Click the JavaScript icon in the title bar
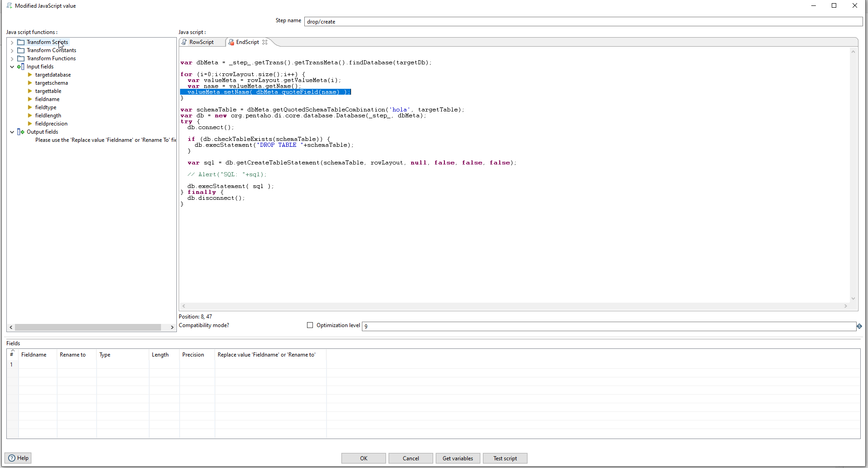The width and height of the screenshot is (868, 468). (8, 5)
